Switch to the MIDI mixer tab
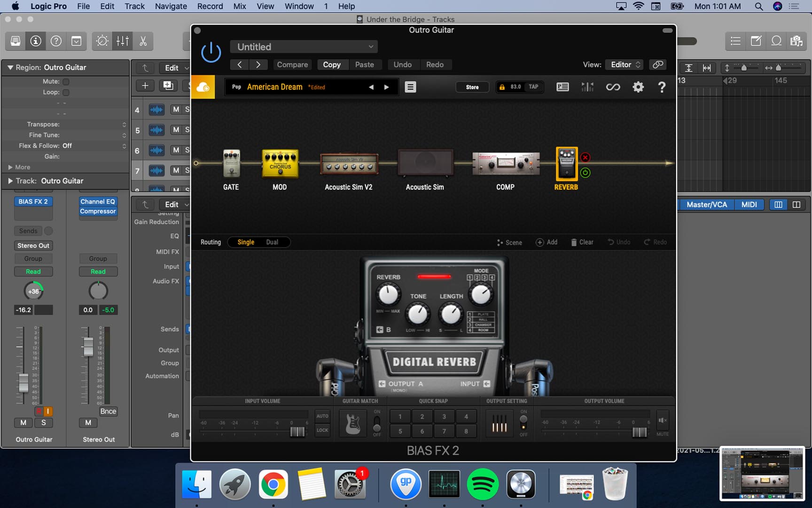Viewport: 812px width, 508px height. point(749,205)
